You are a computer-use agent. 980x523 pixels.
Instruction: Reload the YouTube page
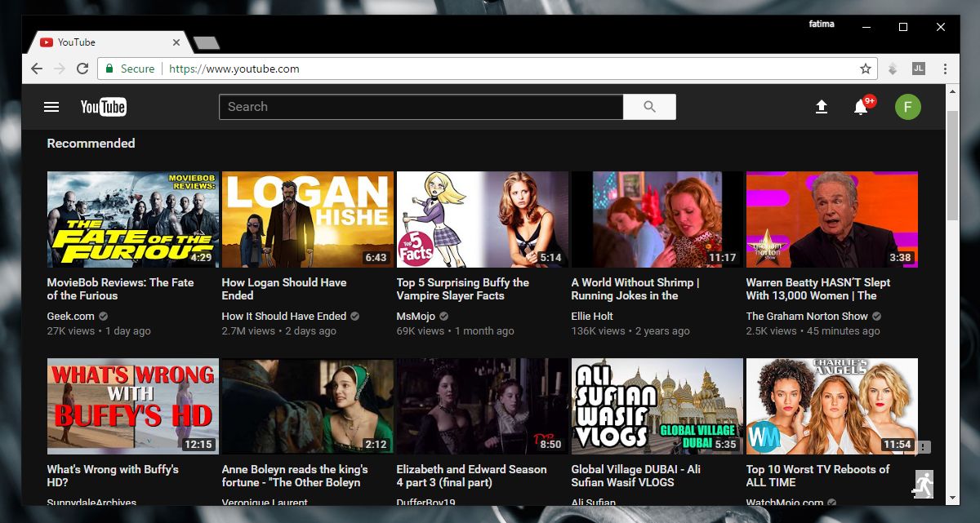click(x=82, y=69)
